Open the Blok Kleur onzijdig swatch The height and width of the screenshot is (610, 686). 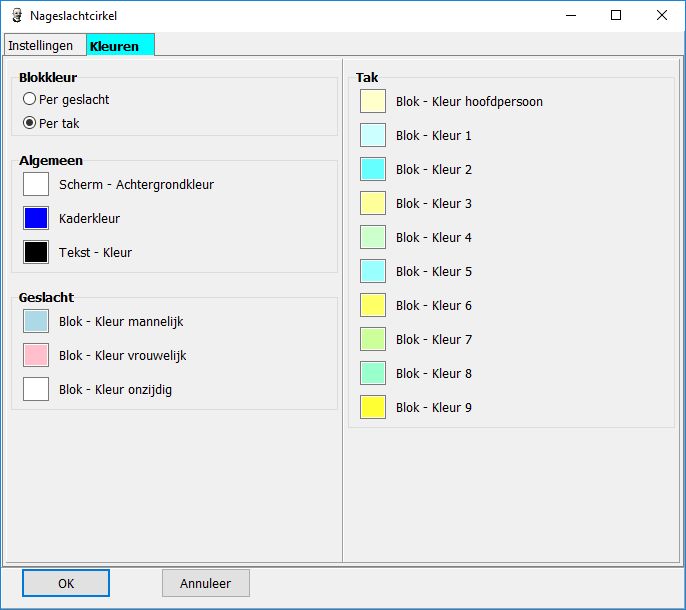[x=36, y=389]
